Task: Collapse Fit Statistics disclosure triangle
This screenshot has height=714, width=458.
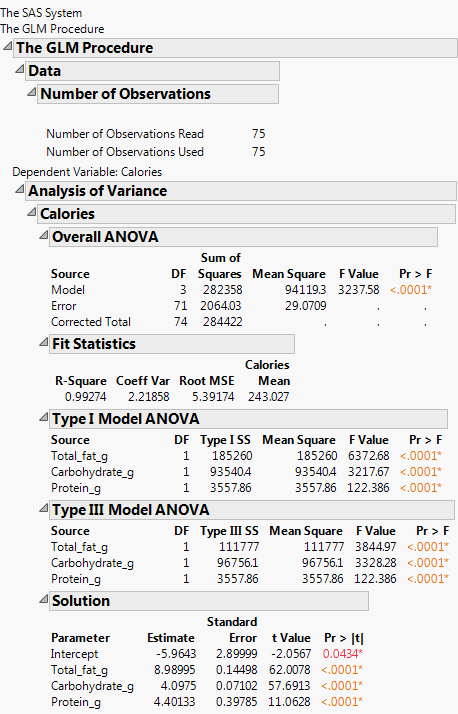Action: (x=43, y=342)
